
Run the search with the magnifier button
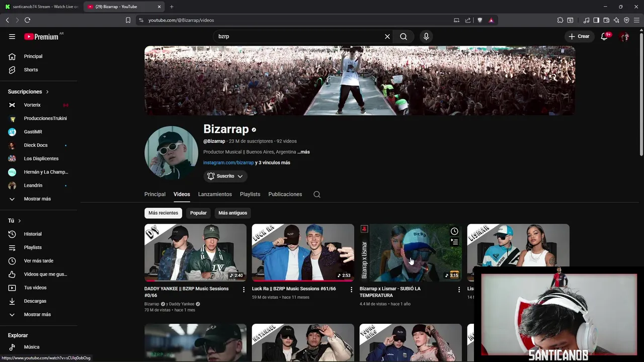404,36
